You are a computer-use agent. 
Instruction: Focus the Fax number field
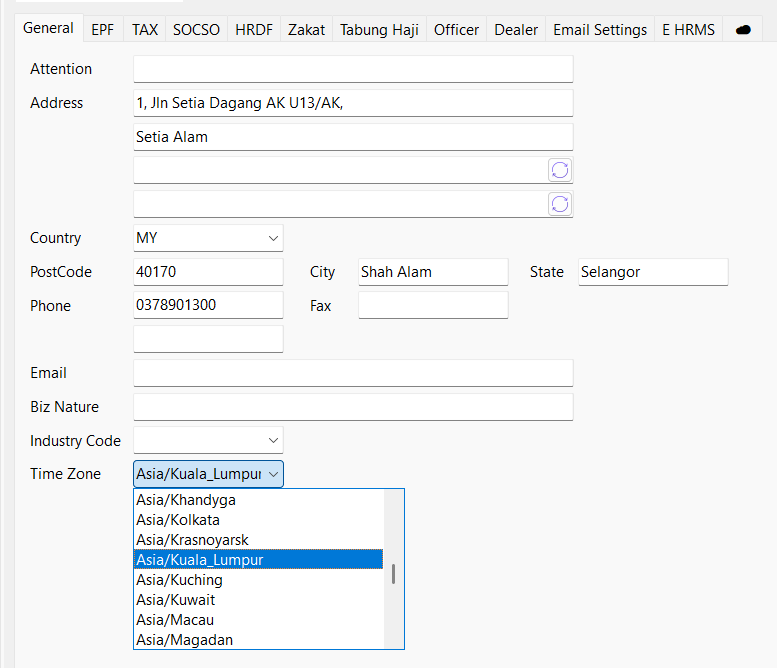(x=432, y=306)
